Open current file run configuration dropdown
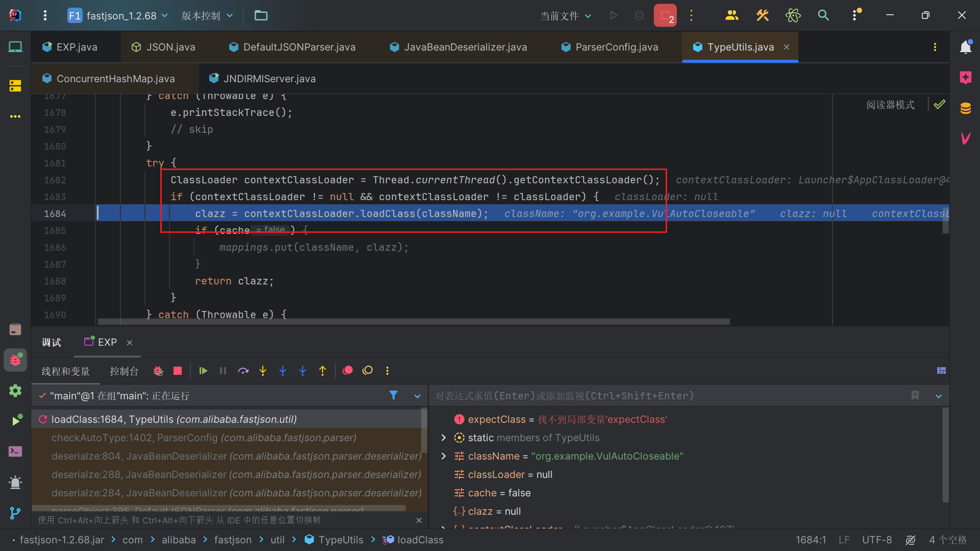The height and width of the screenshot is (551, 980). tap(566, 16)
